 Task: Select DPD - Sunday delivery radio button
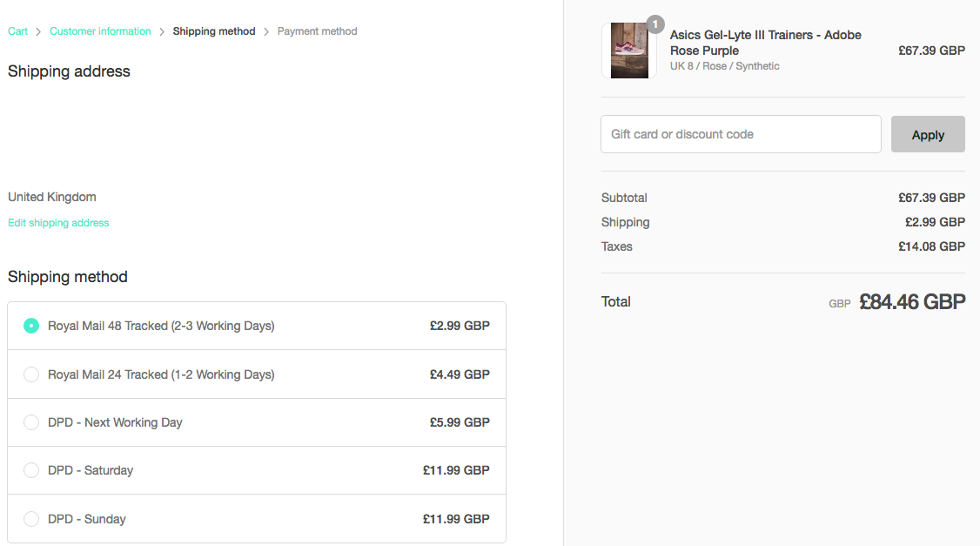tap(31, 519)
